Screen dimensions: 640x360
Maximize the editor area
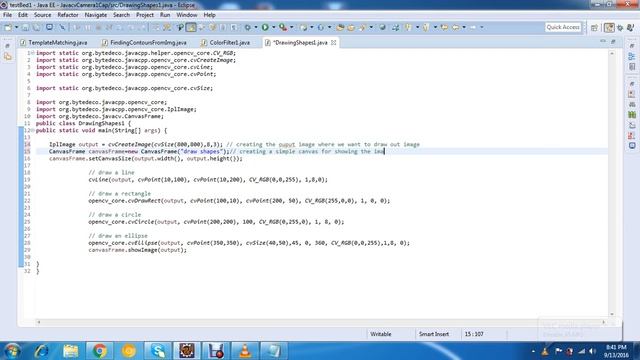coord(613,42)
